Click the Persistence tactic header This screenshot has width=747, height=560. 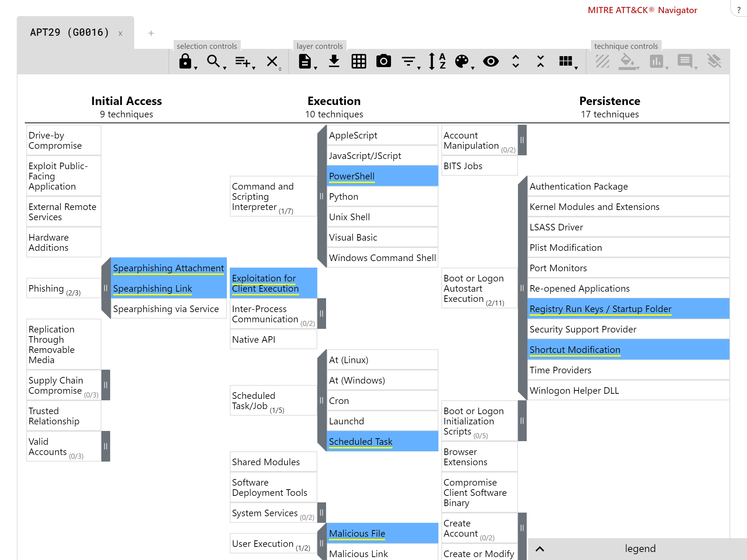click(x=610, y=101)
